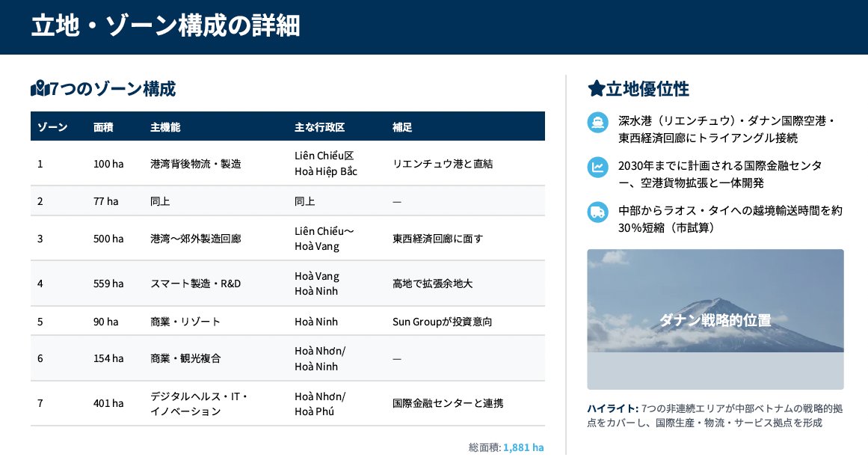Select the 100 ha area cell
The image size is (868, 472).
point(108,164)
